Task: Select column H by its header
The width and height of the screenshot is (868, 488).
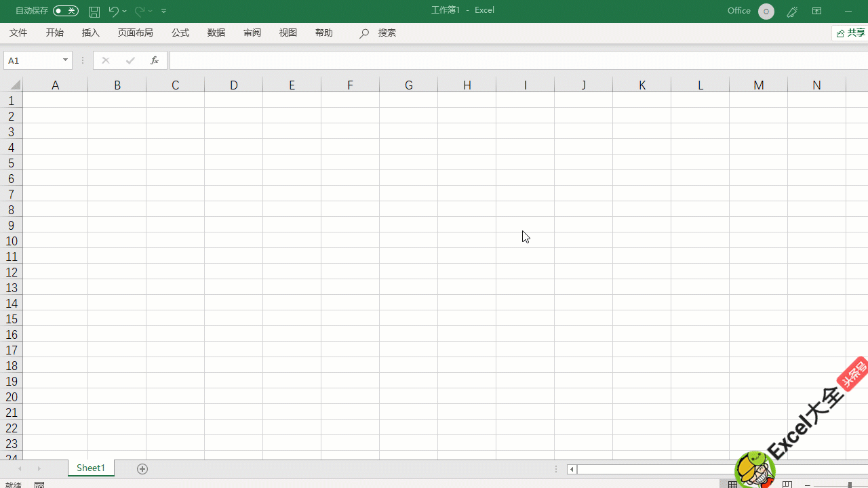Action: point(467,85)
